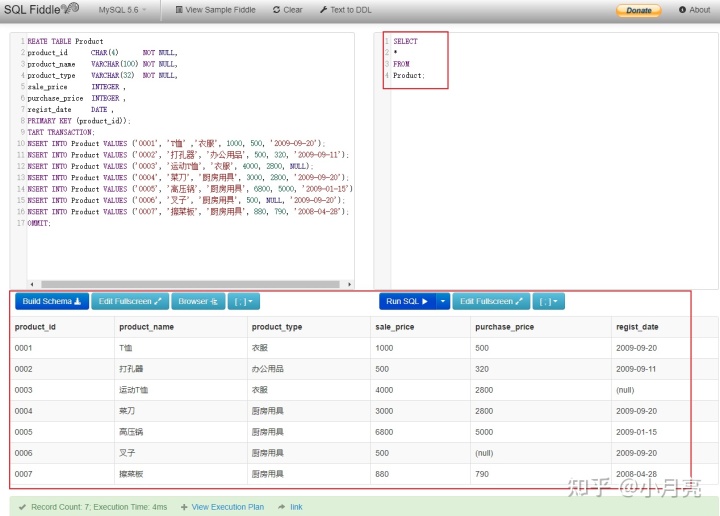Click the CREATE TABLE Product line in the schema editor

pos(65,41)
